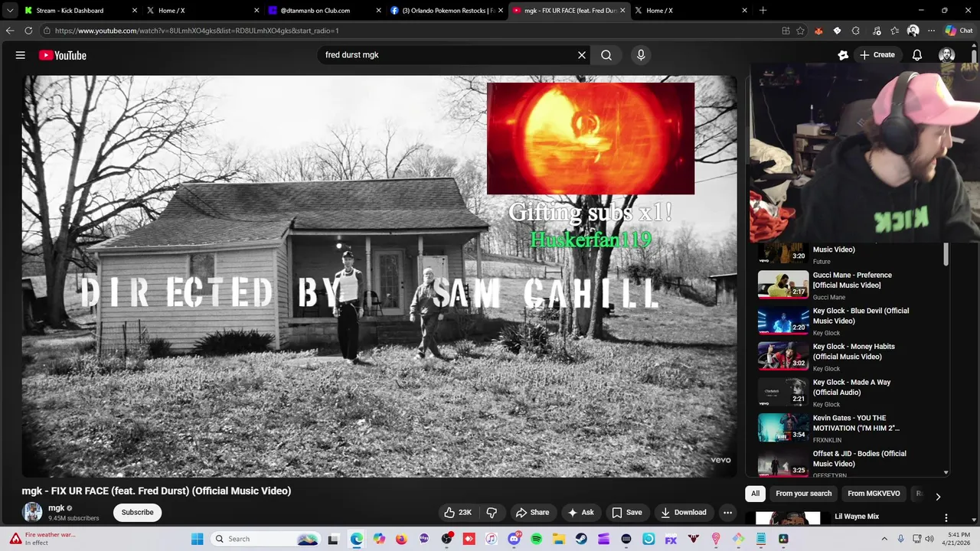The image size is (980, 551).
Task: Switch to @dtanmanb on Club.com tab
Action: (x=325, y=11)
